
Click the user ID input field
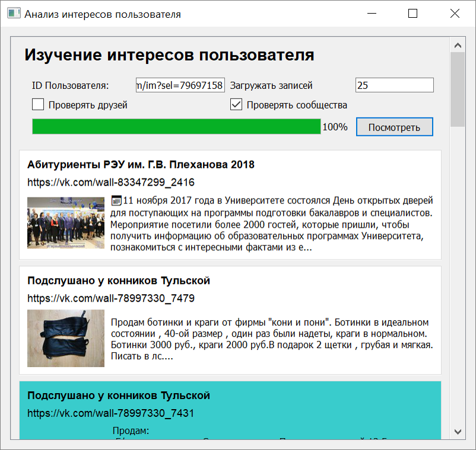point(180,85)
